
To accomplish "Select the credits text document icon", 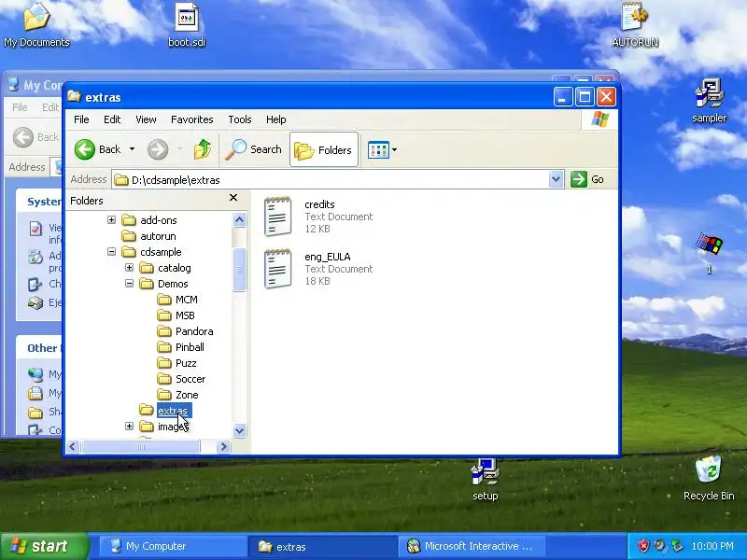I will [x=277, y=217].
